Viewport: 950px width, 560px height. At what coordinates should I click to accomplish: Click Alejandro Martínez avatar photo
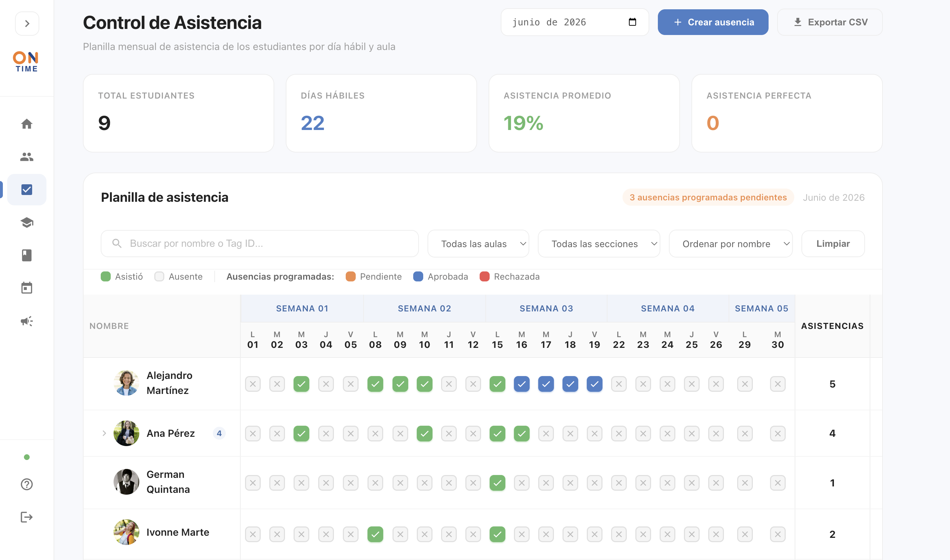[x=126, y=383]
